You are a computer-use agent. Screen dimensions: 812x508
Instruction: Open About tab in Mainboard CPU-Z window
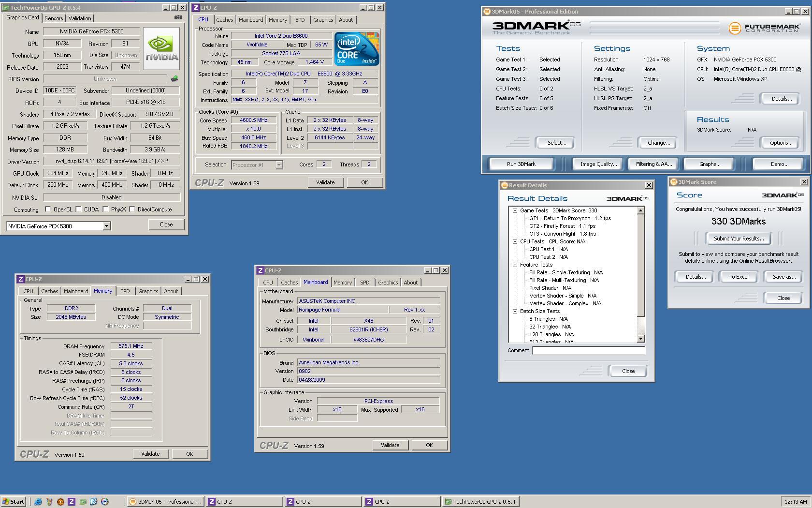411,283
